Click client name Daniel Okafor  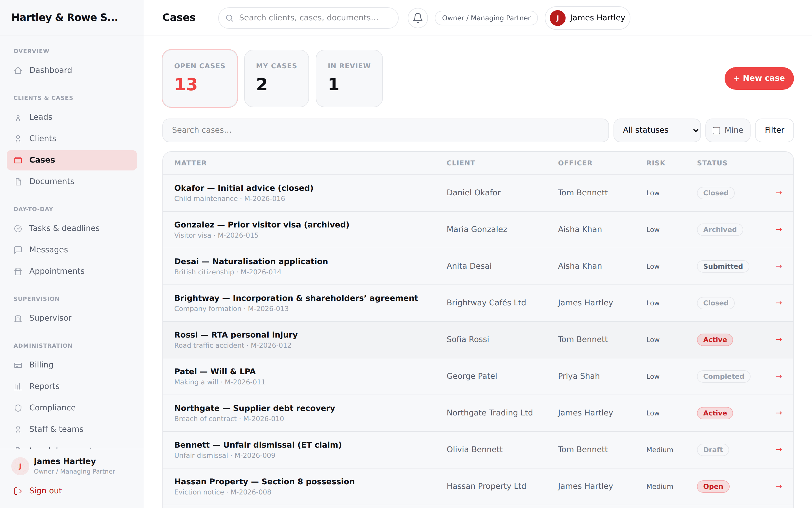click(x=473, y=193)
